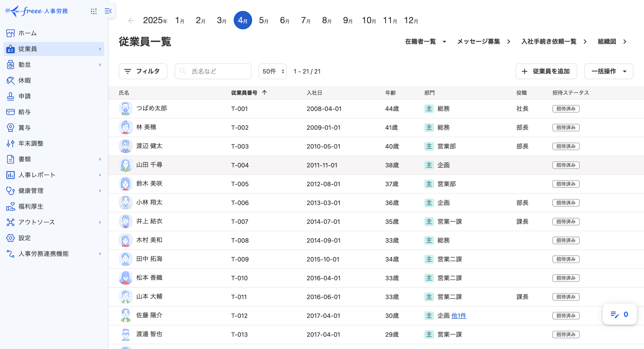Select the 12月 month tab
This screenshot has width=644, height=349.
(x=411, y=21)
